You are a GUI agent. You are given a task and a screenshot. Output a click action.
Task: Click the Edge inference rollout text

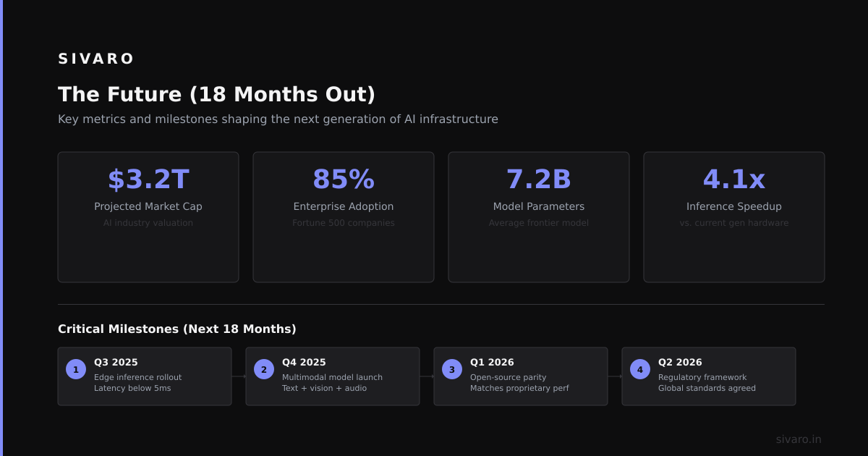[x=137, y=377]
